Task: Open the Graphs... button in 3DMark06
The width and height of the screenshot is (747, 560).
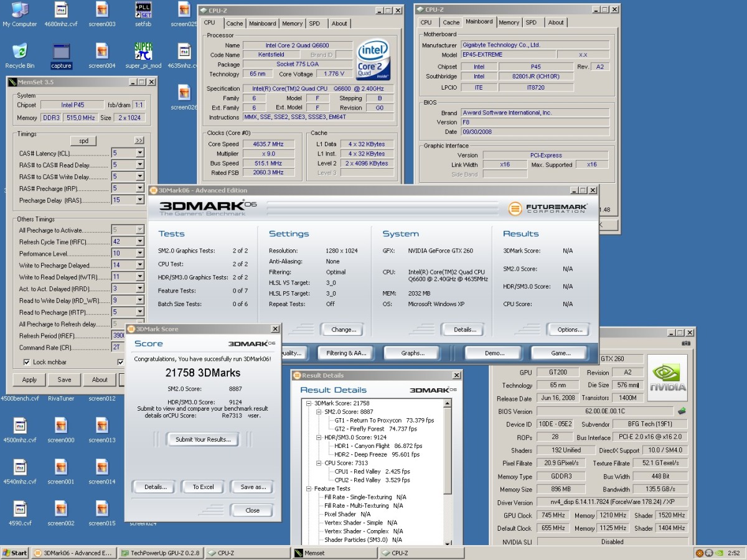Action: 412,353
